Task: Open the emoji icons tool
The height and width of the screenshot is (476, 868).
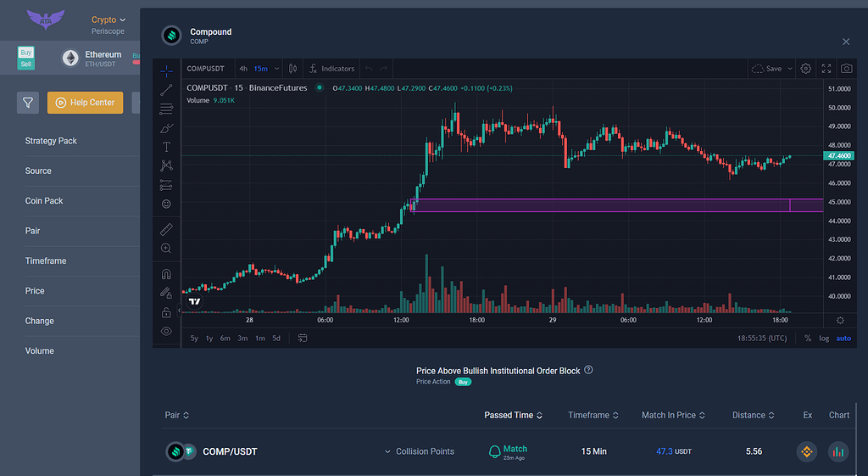Action: [166, 204]
